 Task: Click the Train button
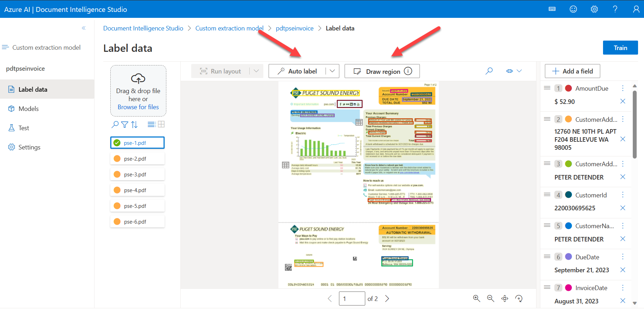click(620, 48)
